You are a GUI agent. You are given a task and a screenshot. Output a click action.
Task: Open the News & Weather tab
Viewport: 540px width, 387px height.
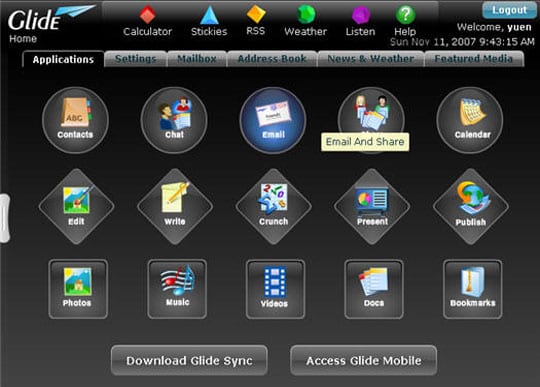pos(371,59)
